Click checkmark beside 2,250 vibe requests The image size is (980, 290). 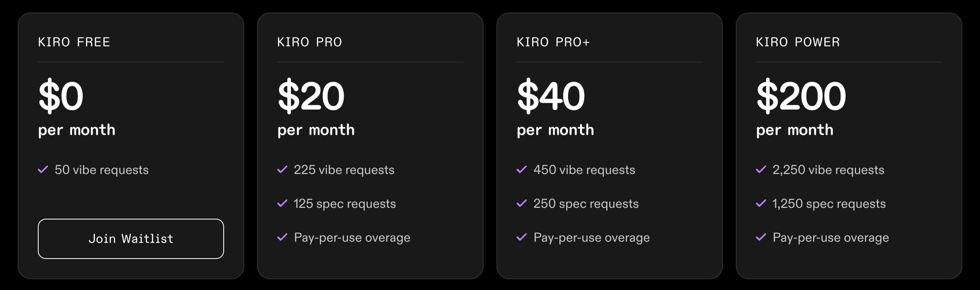click(x=761, y=170)
